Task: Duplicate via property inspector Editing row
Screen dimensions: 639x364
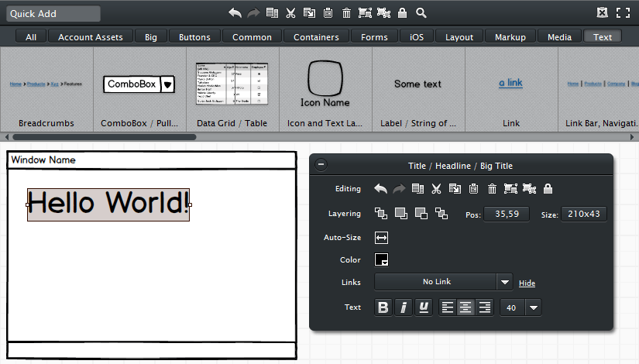Action: [x=417, y=189]
